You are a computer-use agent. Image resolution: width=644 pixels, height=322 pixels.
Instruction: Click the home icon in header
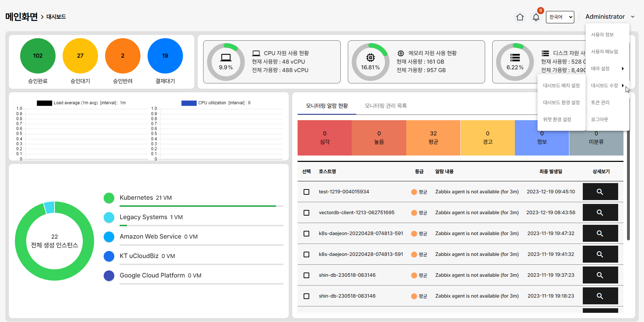[520, 17]
